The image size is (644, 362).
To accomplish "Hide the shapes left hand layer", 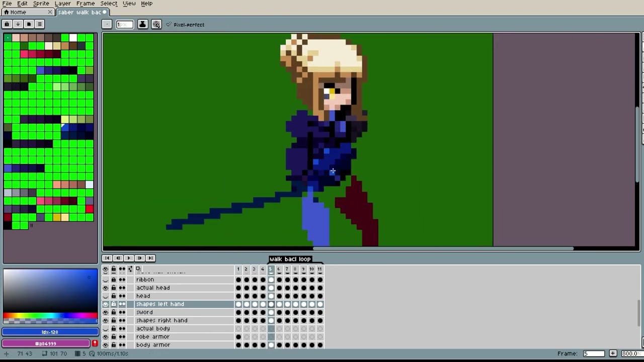I will pyautogui.click(x=105, y=304).
